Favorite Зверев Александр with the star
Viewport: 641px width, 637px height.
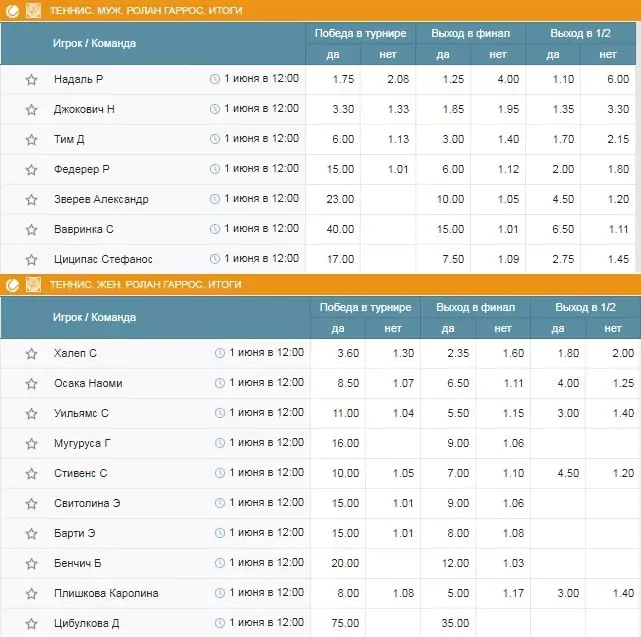coord(31,200)
